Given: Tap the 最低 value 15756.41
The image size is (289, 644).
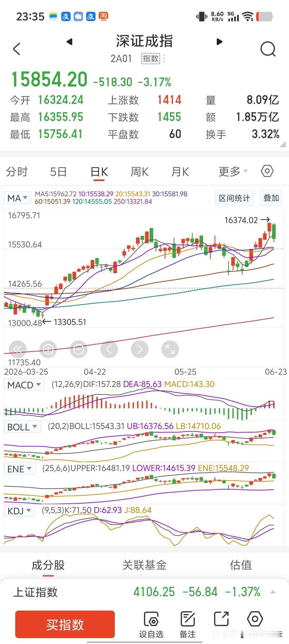Looking at the screenshot, I should pyautogui.click(x=60, y=134).
